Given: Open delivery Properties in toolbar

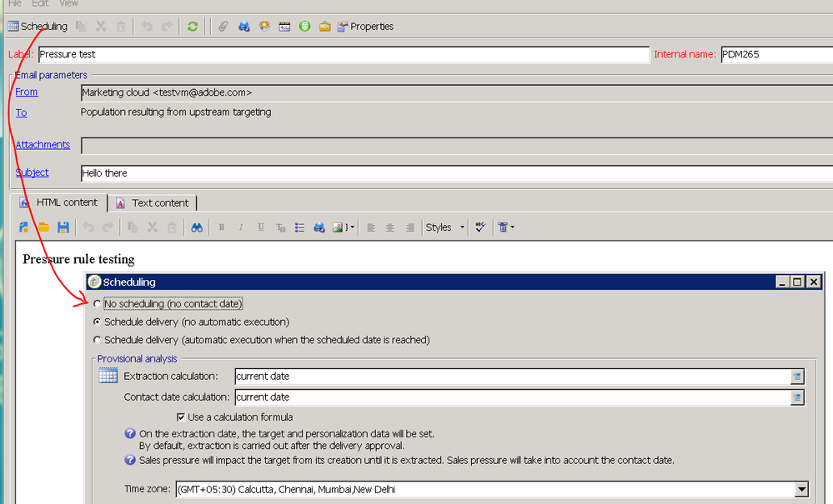Looking at the screenshot, I should coord(365,27).
